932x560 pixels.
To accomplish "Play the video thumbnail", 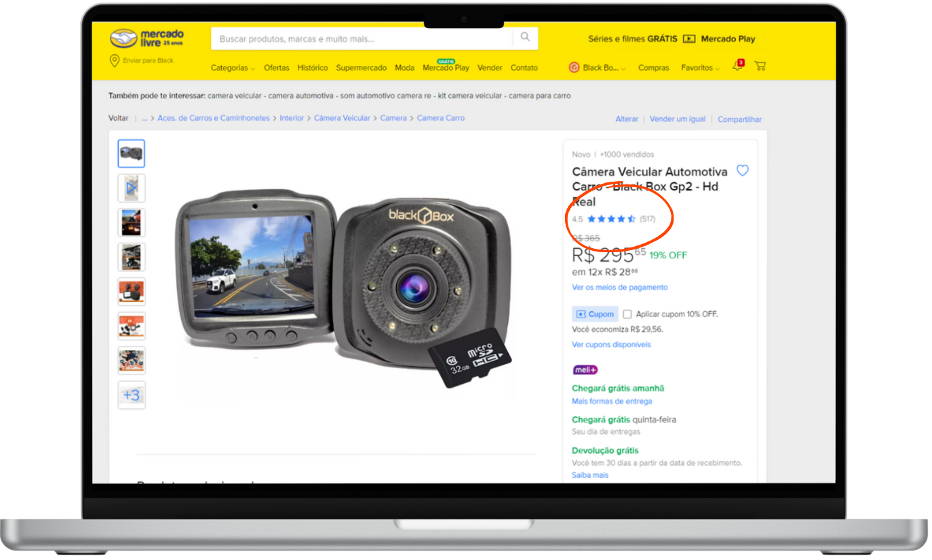I will click(x=132, y=188).
